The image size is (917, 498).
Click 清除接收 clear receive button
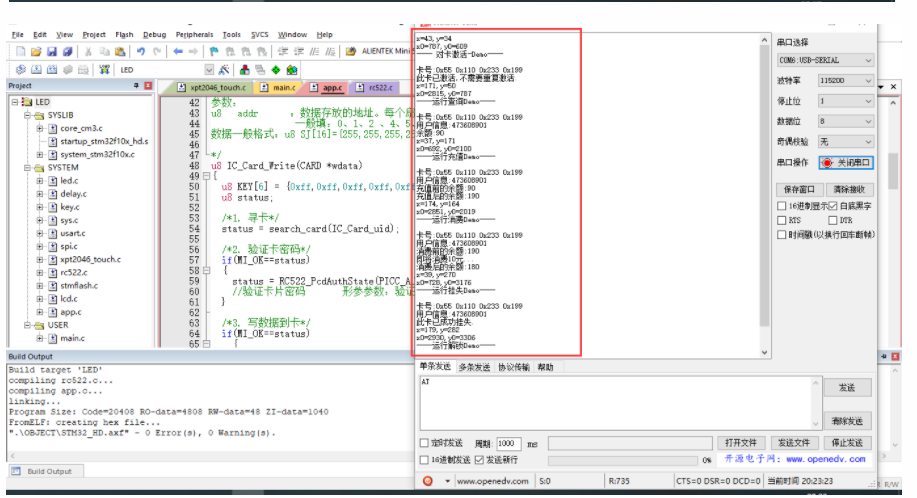[x=849, y=189]
